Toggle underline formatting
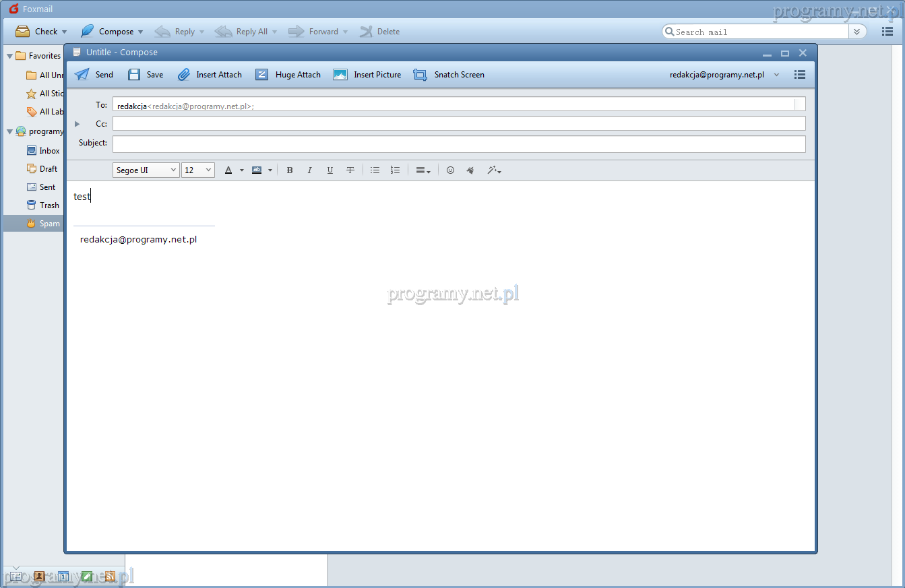 330,170
